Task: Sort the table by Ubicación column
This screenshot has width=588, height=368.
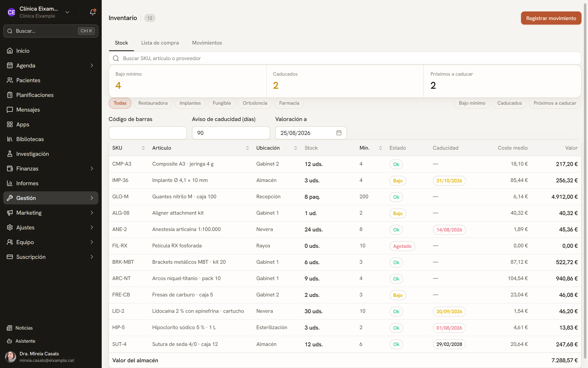Action: click(x=295, y=148)
